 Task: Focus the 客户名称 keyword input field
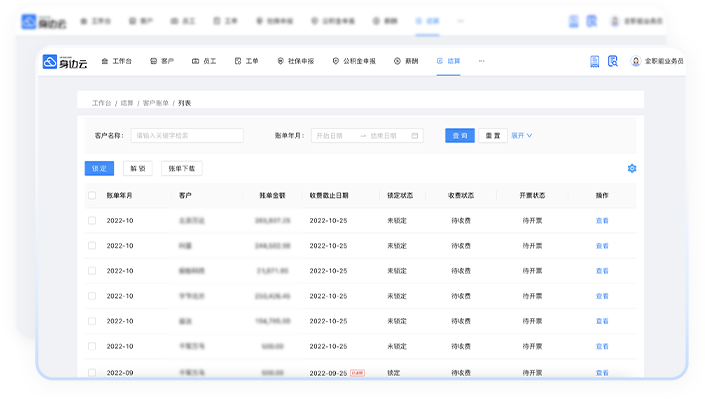[187, 135]
